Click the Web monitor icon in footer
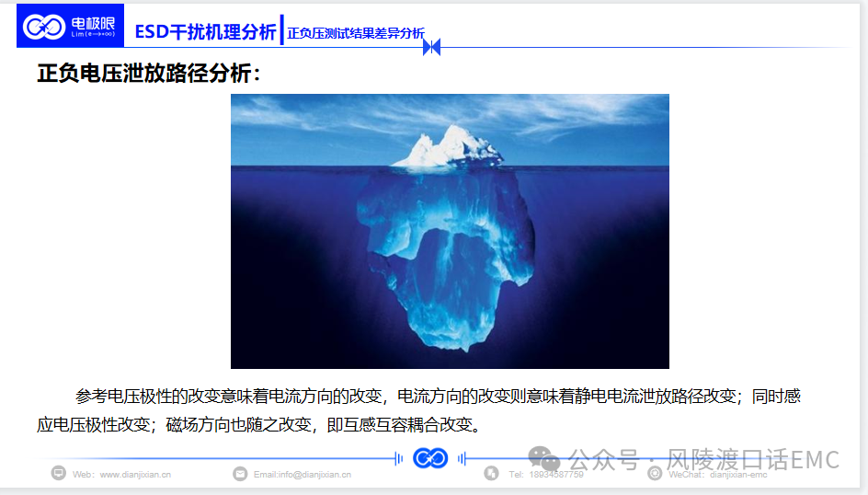This screenshot has height=495, width=868. click(x=58, y=474)
